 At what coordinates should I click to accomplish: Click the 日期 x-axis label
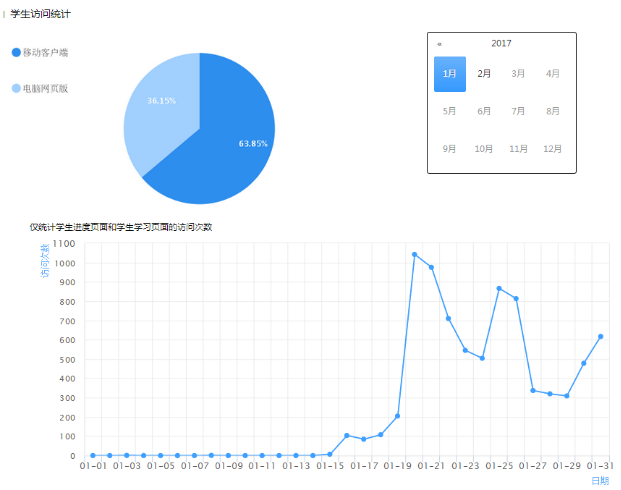(600, 480)
